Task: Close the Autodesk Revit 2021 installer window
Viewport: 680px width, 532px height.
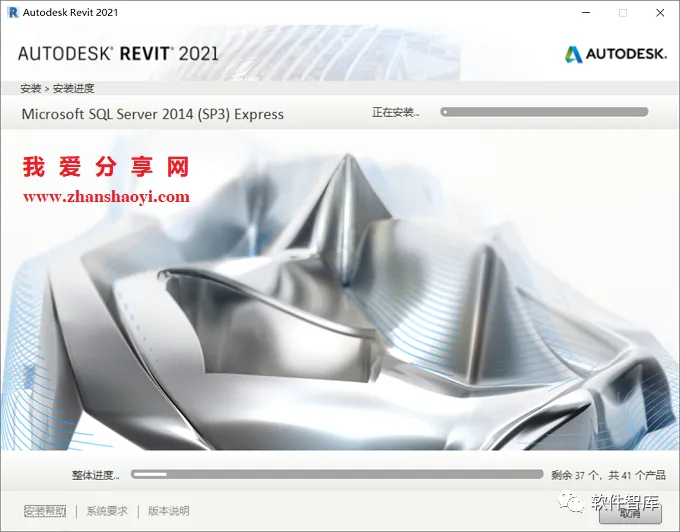Action: pos(660,13)
